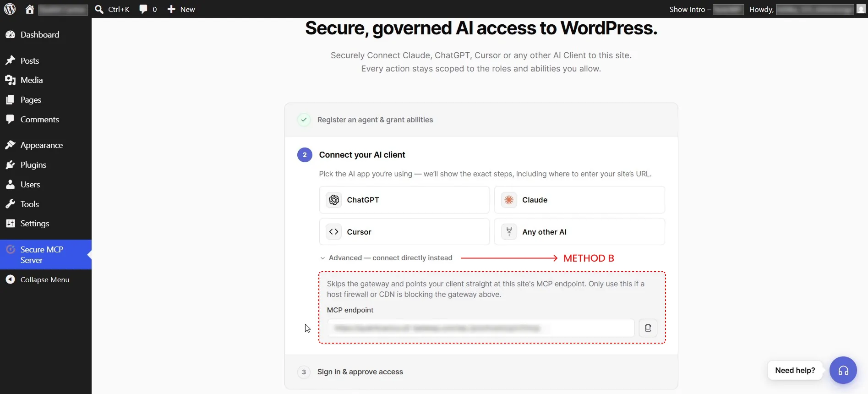
Task: Choose Any other AI option
Action: pyautogui.click(x=579, y=232)
